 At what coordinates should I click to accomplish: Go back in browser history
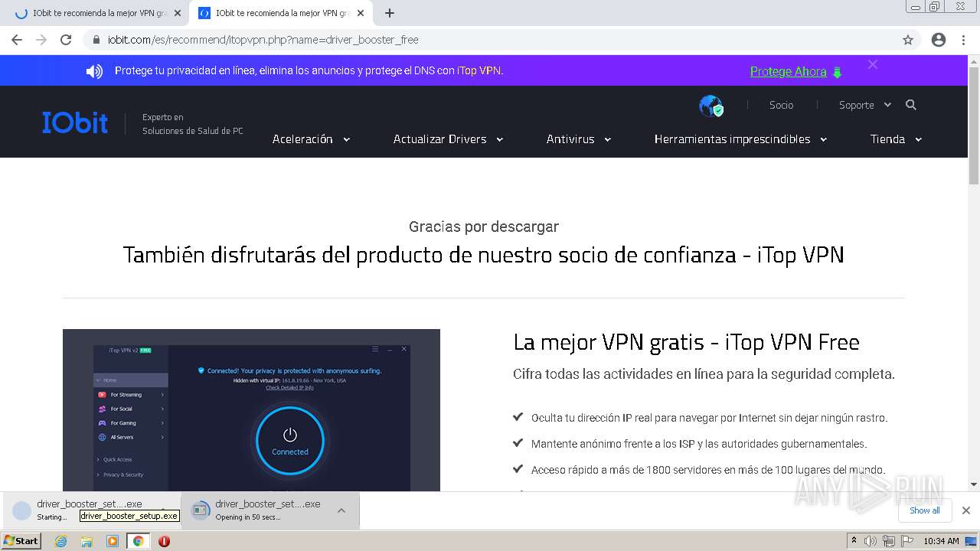[17, 40]
